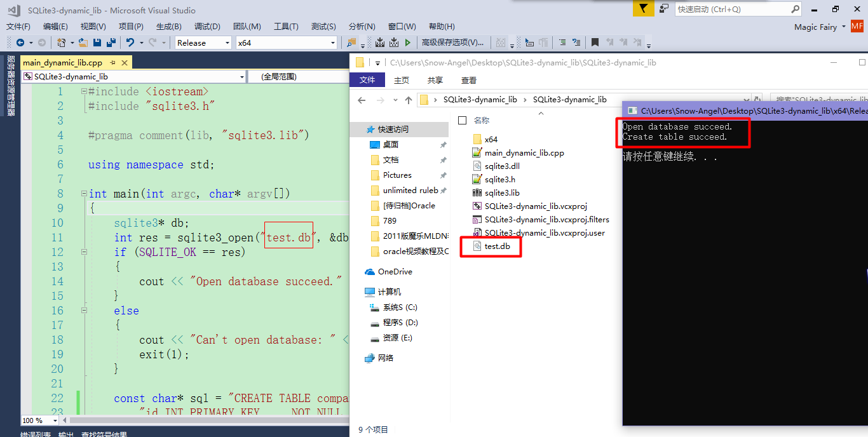Open the x64 platform dropdown
The width and height of the screenshot is (868, 437).
tap(287, 43)
